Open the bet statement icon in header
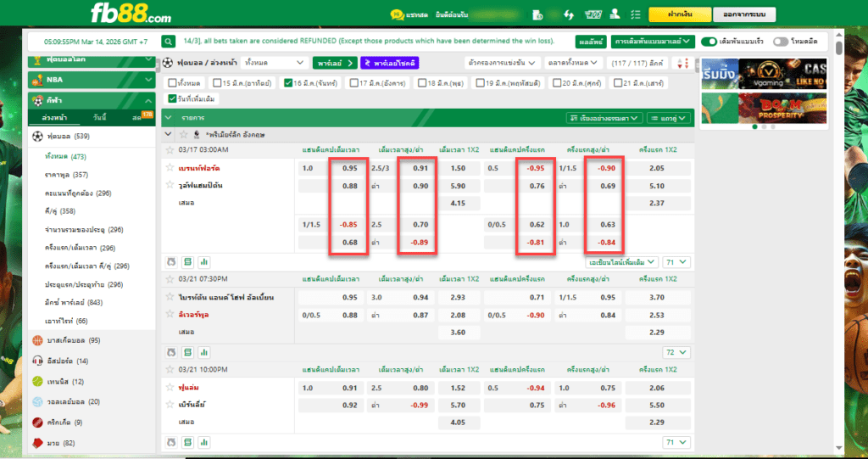 (537, 15)
